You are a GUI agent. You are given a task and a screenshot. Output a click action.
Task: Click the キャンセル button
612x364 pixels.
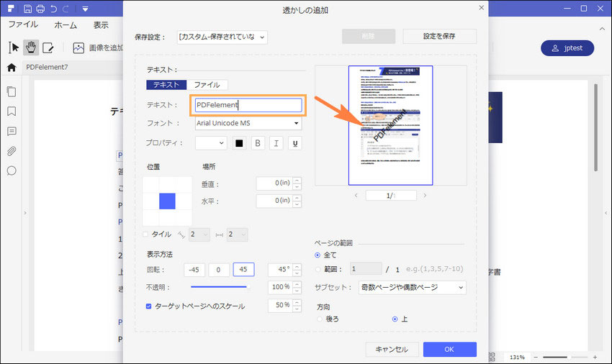click(392, 350)
